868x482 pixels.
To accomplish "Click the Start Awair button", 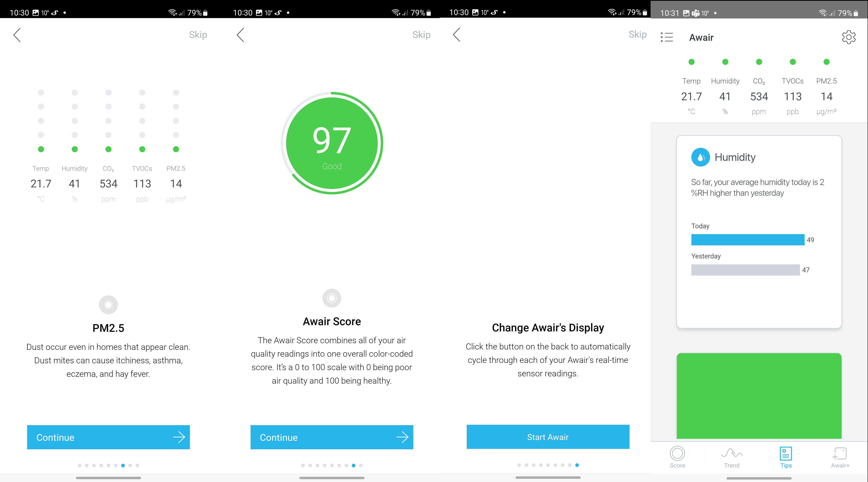I will [548, 437].
